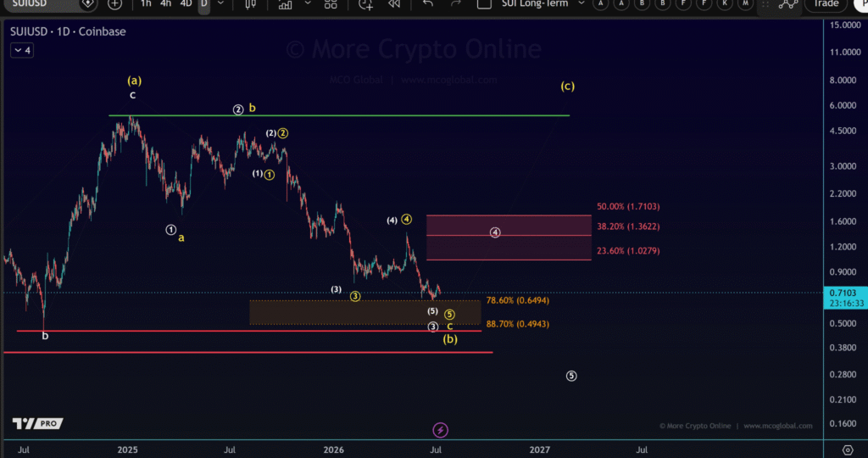Click the 2025 label on time axis
The width and height of the screenshot is (868, 458).
click(127, 450)
